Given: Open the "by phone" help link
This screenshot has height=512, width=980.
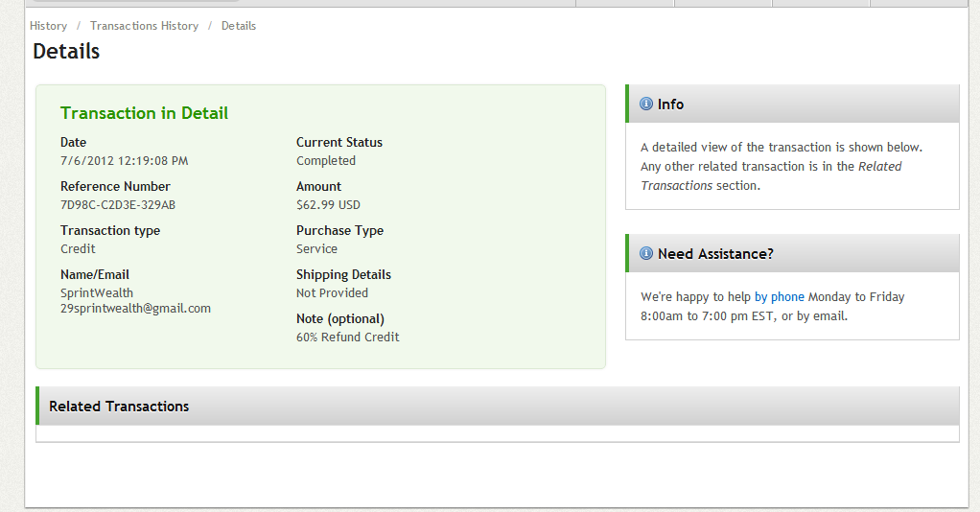Looking at the screenshot, I should click(x=780, y=297).
